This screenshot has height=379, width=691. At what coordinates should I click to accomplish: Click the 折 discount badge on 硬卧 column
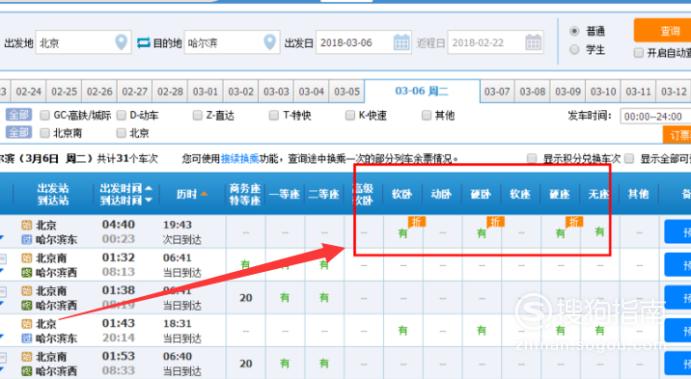point(495,222)
